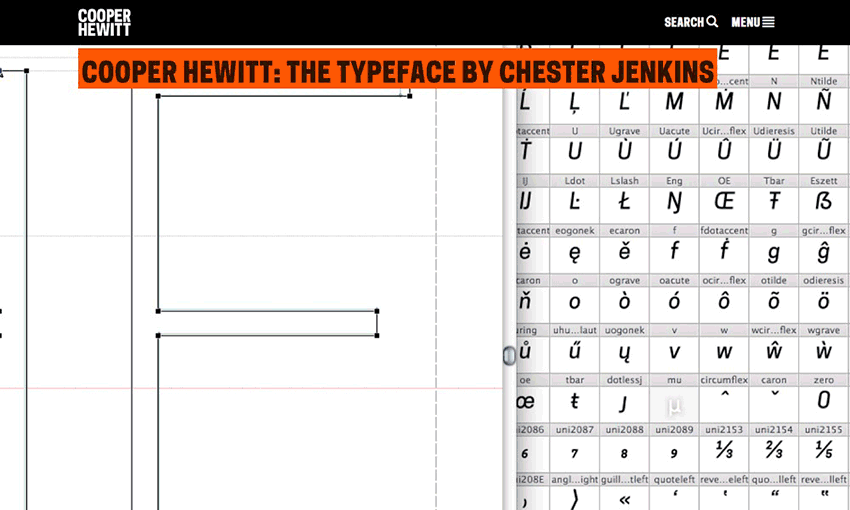Select the Tbar glyph cell
Image resolution: width=850 pixels, height=510 pixels.
click(x=774, y=201)
